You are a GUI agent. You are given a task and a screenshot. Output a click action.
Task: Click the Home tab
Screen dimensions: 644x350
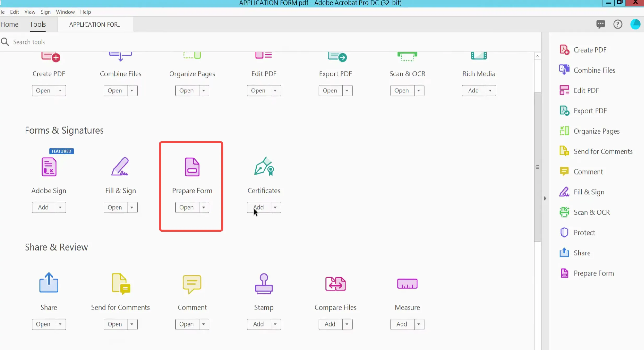pyautogui.click(x=9, y=24)
